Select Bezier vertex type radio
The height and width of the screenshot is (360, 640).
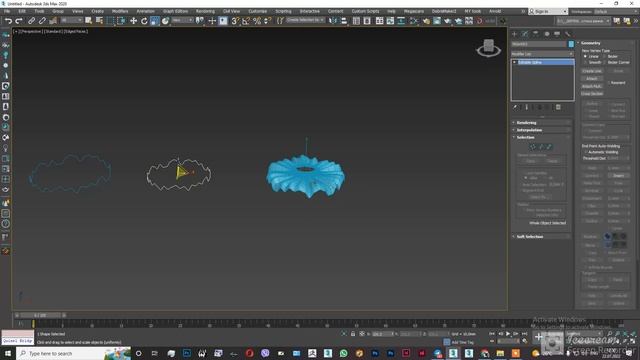click(x=604, y=56)
